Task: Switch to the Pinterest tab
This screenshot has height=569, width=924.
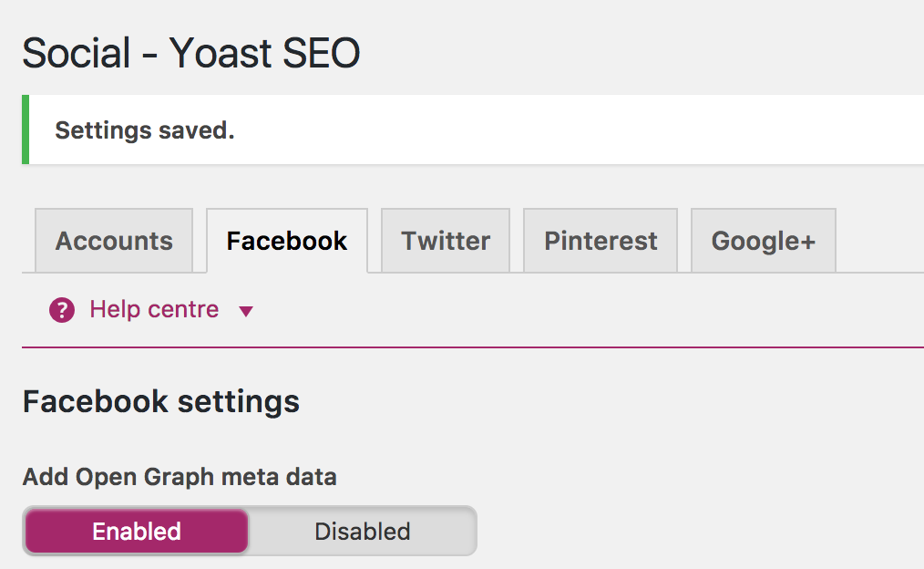Action: coord(601,241)
